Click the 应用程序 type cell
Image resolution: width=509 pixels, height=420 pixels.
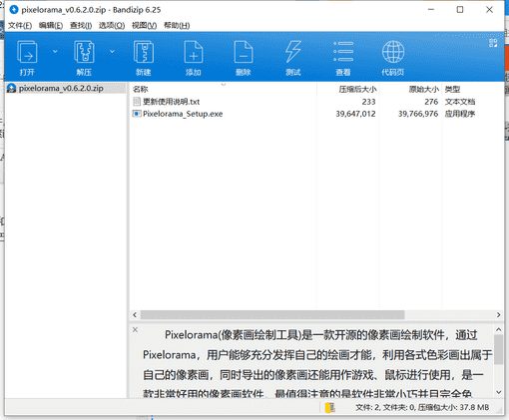460,114
